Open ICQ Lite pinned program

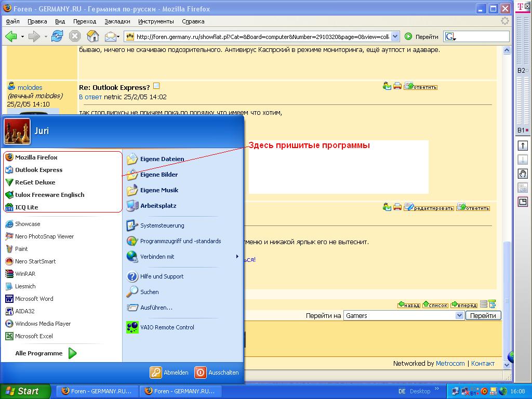tap(26, 207)
